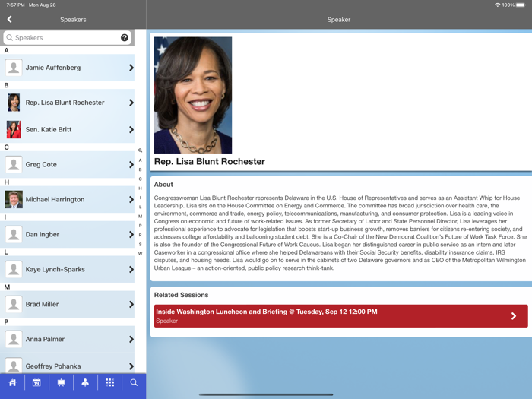The image size is (532, 399).
Task: Jump to letter P in index
Action: 140,226
